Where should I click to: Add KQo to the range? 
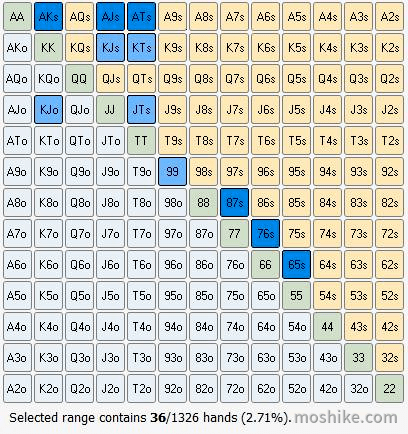coord(48,79)
